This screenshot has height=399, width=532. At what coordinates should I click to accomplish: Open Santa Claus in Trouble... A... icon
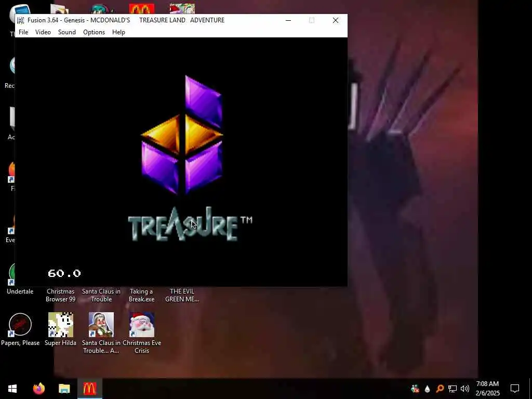pos(101,325)
